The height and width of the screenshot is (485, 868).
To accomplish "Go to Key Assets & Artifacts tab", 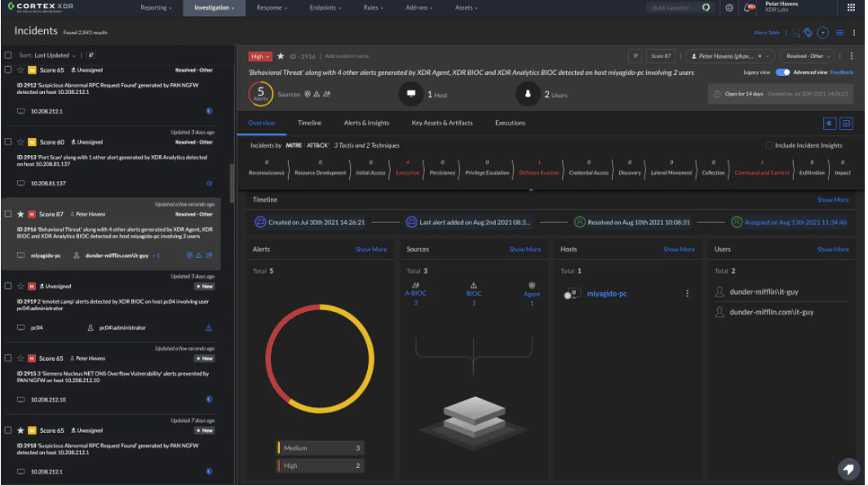I will tap(442, 123).
